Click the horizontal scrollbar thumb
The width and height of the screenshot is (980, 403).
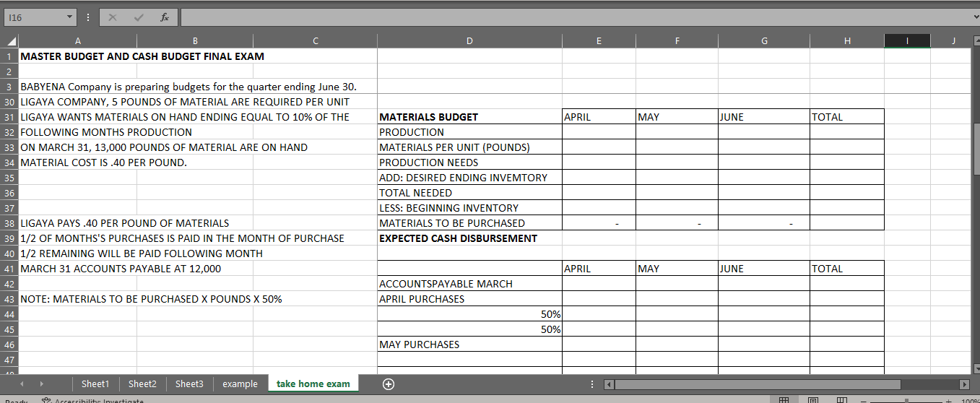coord(758,384)
